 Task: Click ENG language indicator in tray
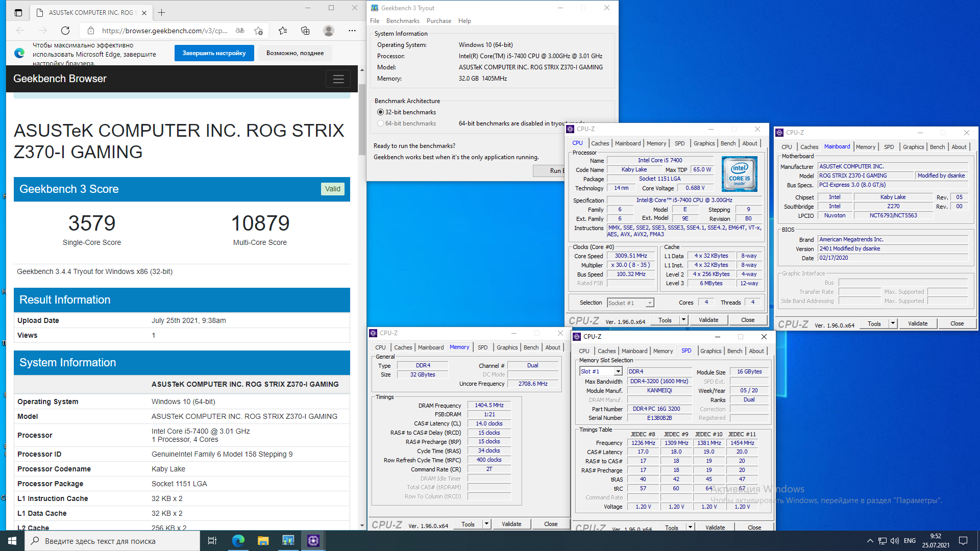pos(910,541)
